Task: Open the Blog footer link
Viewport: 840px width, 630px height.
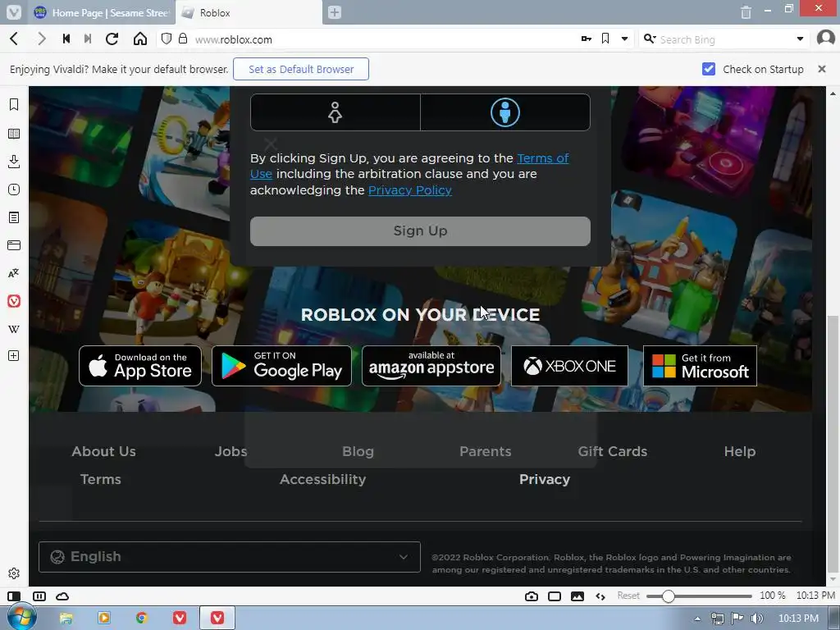Action: click(358, 452)
